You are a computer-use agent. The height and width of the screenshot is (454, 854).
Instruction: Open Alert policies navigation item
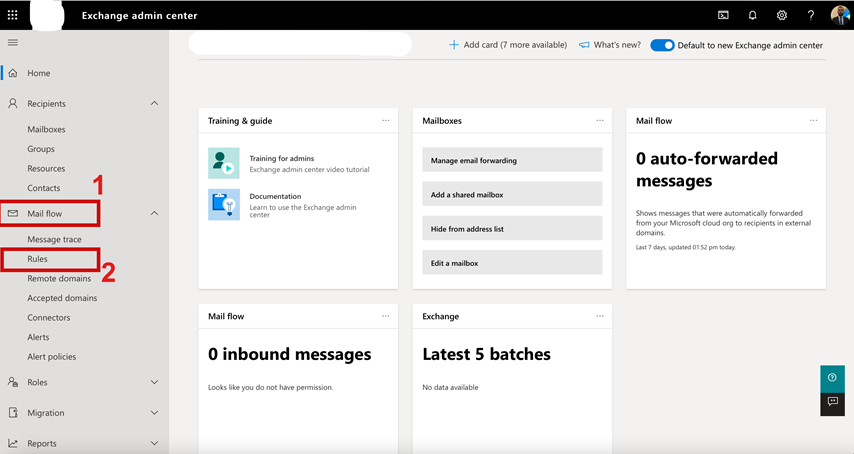[52, 357]
